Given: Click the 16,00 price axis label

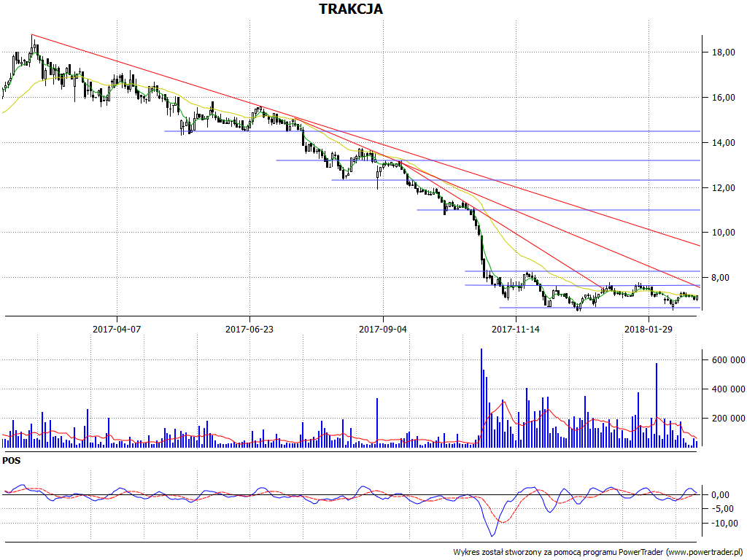Looking at the screenshot, I should [x=723, y=98].
